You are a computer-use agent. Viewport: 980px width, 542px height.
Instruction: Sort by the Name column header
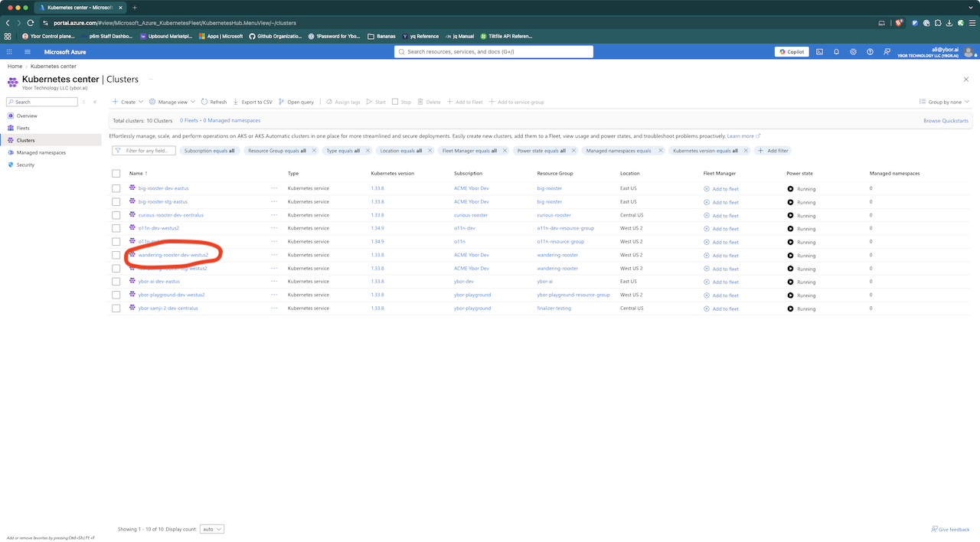pyautogui.click(x=138, y=174)
